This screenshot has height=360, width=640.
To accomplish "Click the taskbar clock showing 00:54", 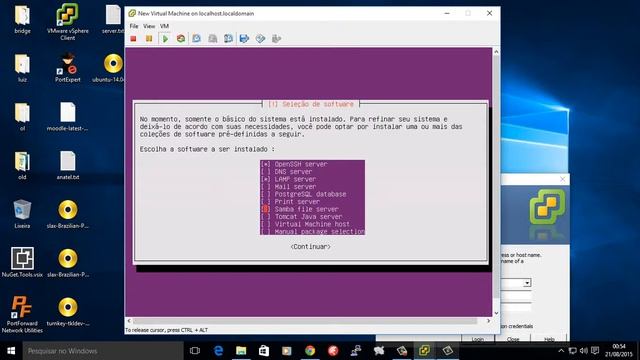I will pos(619,351).
